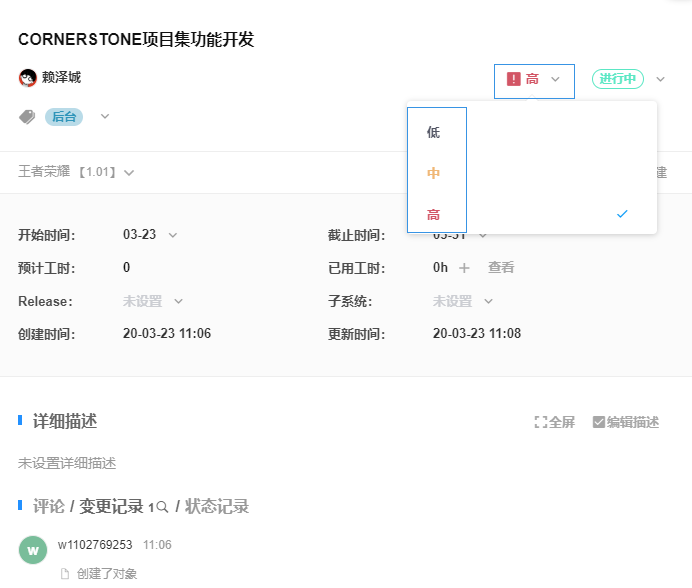Expand the 进行中 status dropdown arrow
This screenshot has width=692, height=588.
pos(660,79)
